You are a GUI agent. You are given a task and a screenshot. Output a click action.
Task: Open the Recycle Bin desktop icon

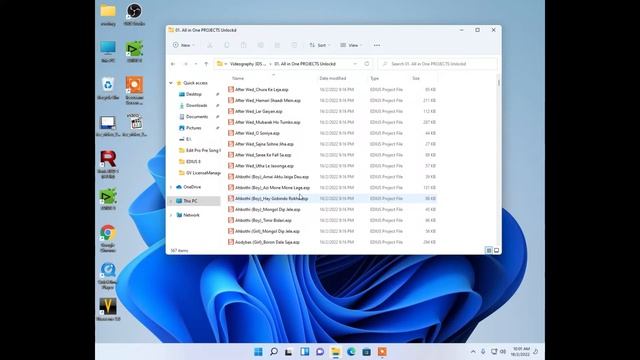click(x=108, y=89)
